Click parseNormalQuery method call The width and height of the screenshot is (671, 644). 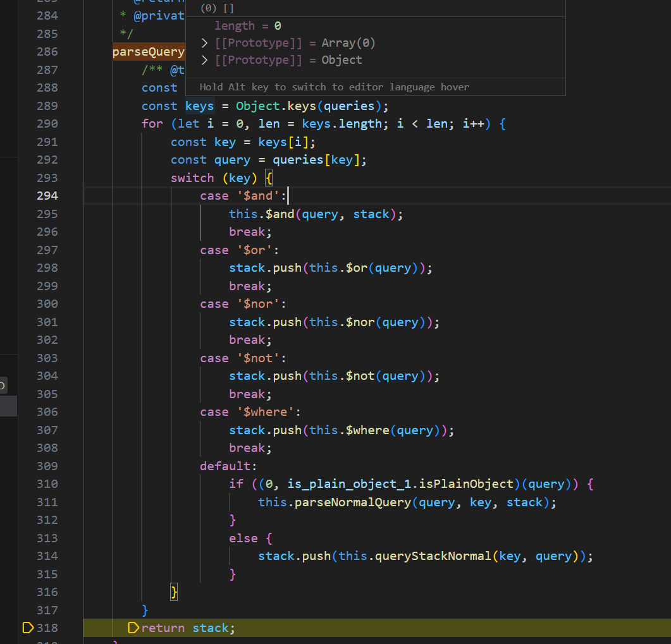click(354, 502)
